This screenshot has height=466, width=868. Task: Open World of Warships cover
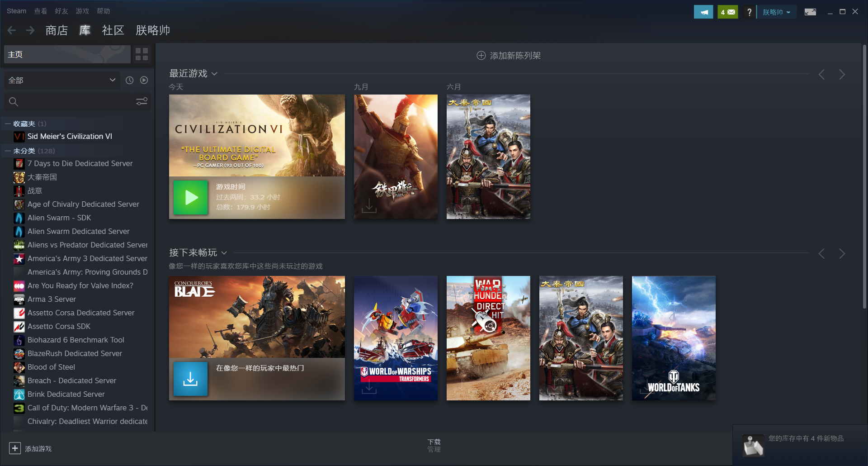396,338
